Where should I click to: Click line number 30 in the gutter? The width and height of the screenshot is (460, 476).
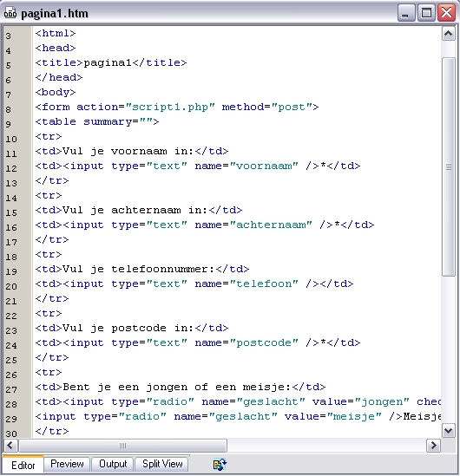tap(11, 434)
